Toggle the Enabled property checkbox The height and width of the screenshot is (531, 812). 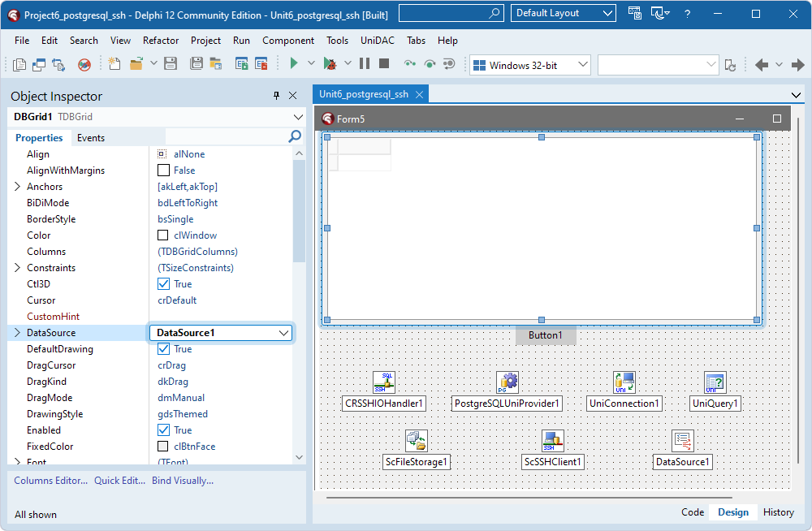(164, 430)
